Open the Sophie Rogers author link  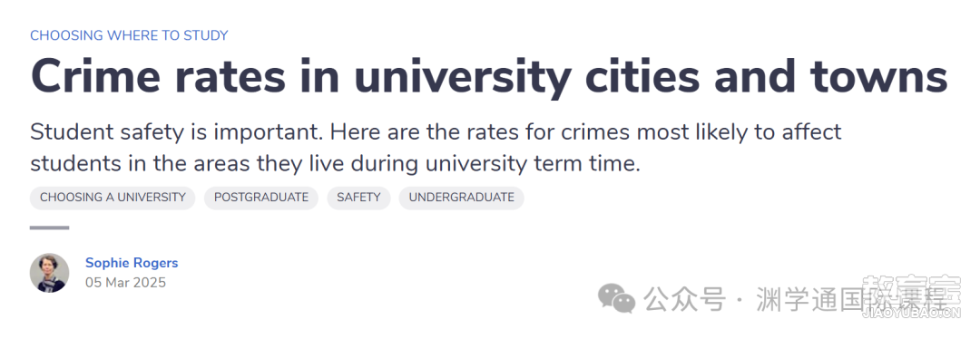pyautogui.click(x=132, y=263)
